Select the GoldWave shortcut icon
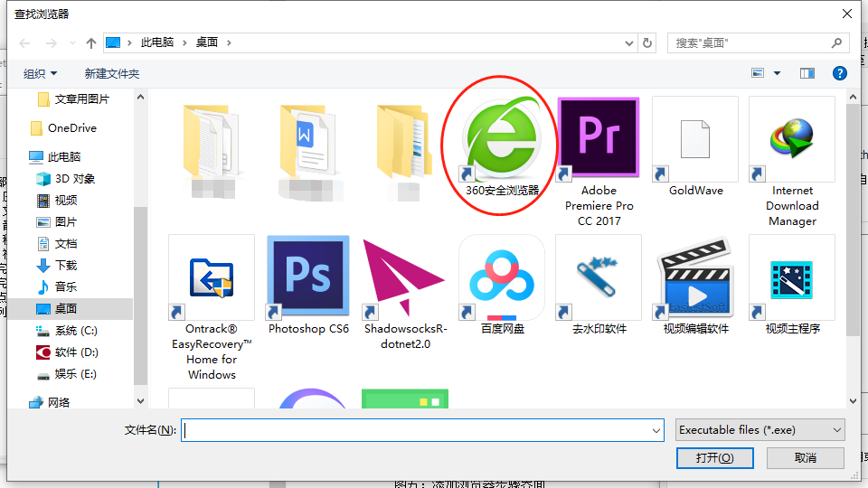Screen dimensions: 868x488 coord(695,139)
